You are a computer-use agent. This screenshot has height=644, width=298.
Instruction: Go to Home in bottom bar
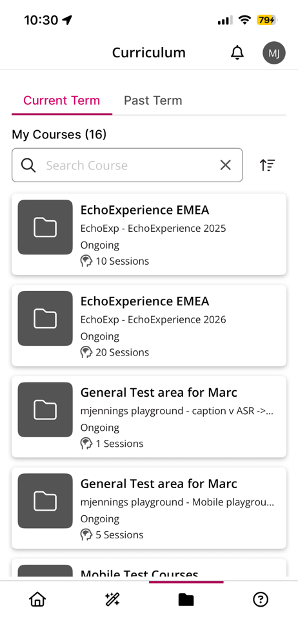pyautogui.click(x=37, y=600)
